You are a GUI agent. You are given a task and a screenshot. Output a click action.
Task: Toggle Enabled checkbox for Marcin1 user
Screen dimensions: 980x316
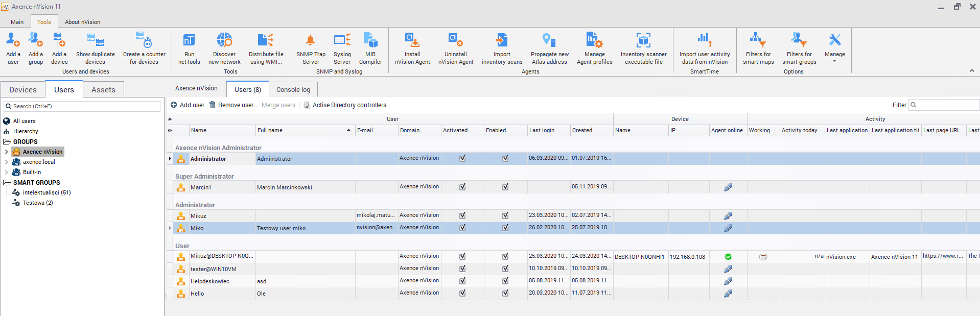505,187
